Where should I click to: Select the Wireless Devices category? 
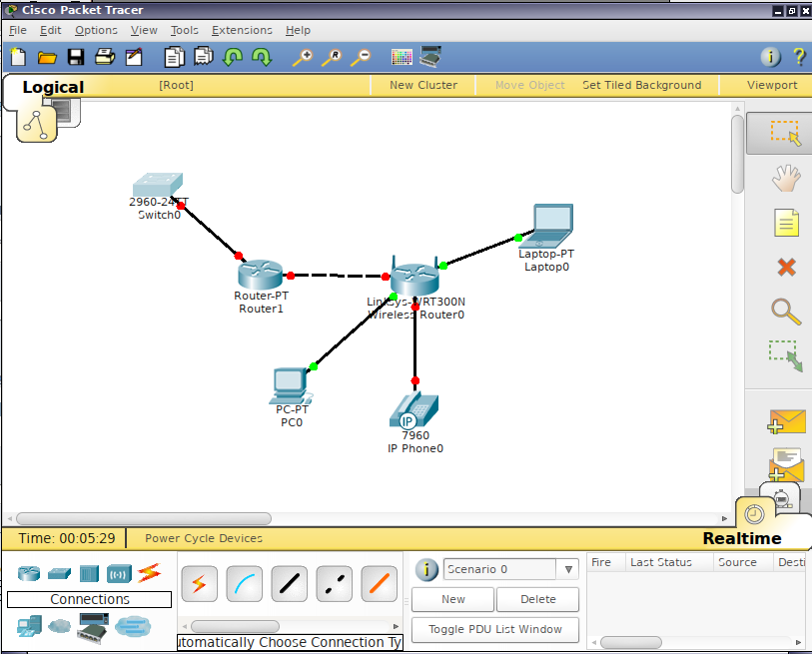[119, 573]
